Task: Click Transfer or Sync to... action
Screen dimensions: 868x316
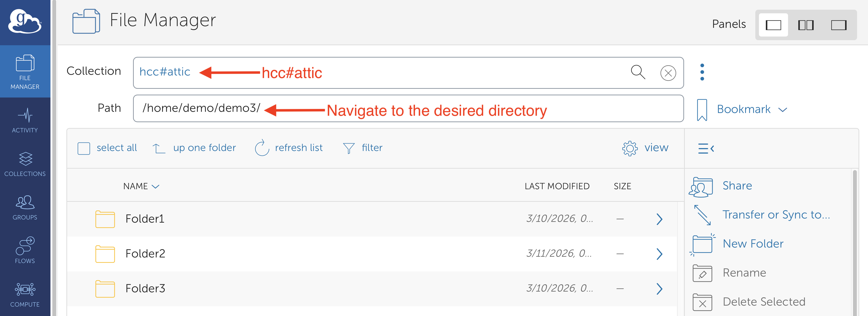Action: point(776,215)
